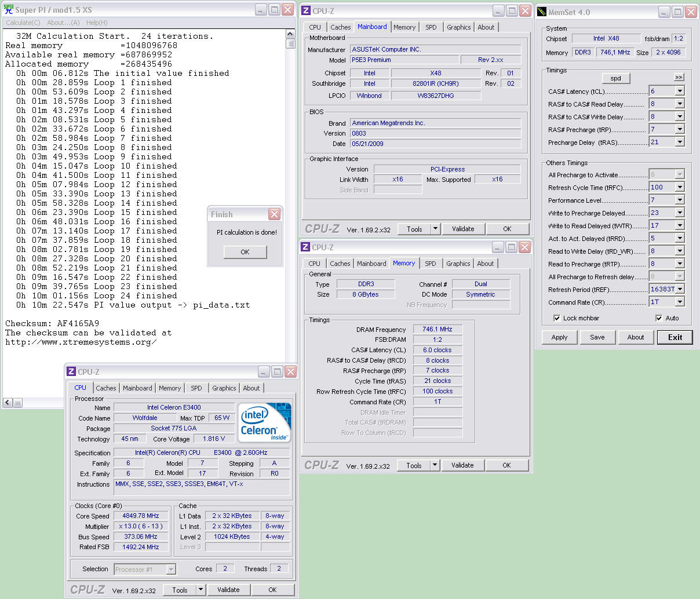Open the Tools dropdown arrow in CPU-Z Memory window
700x599 pixels.
[435, 465]
